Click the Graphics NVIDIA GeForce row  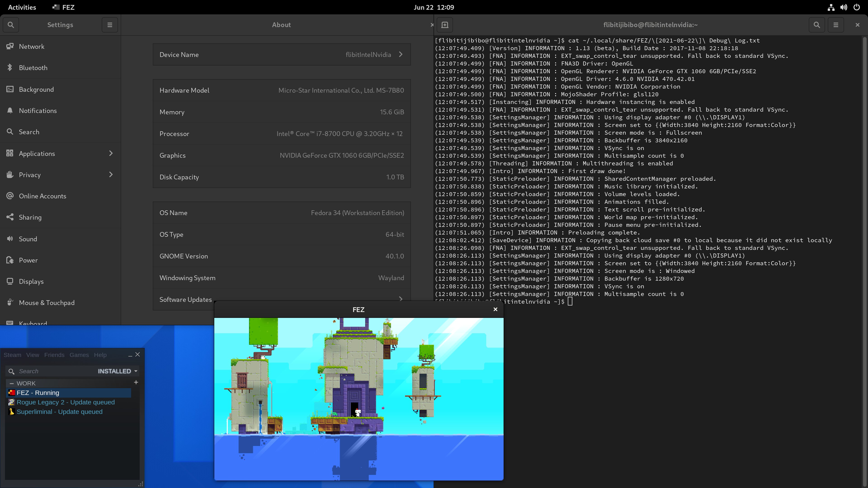(x=282, y=155)
